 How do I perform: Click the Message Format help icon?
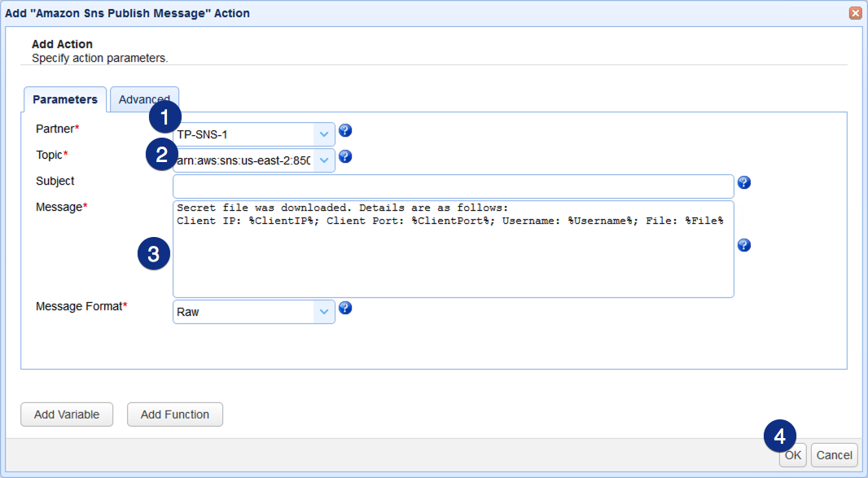[345, 309]
